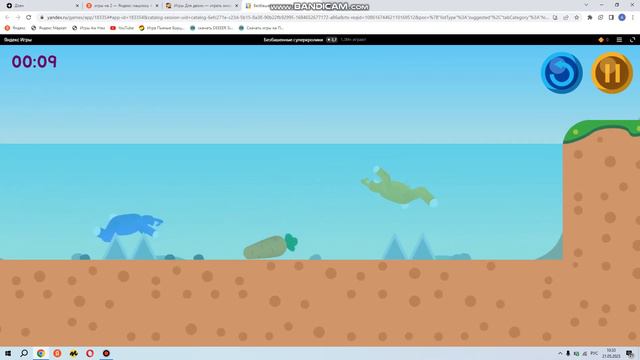The height and width of the screenshot is (360, 640).
Task: Open the tab search dropdown chevron
Action: pyautogui.click(x=586, y=5)
